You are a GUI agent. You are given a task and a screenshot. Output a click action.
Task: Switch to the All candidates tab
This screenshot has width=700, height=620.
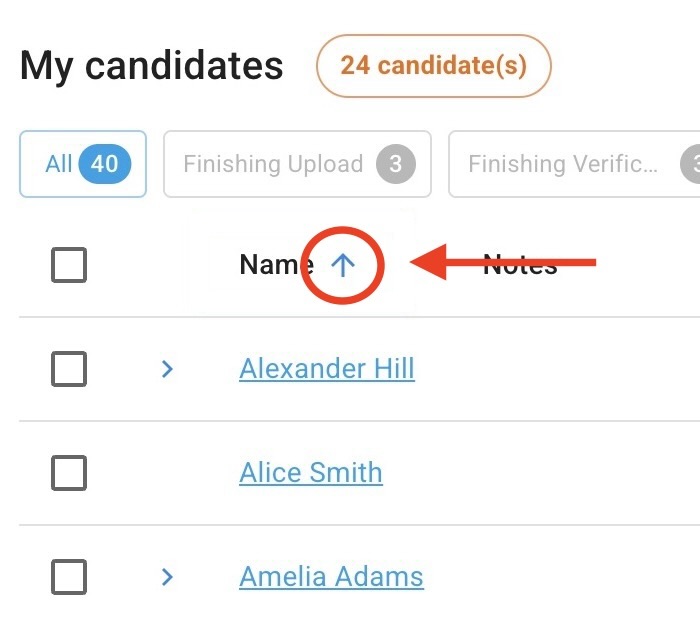point(83,164)
